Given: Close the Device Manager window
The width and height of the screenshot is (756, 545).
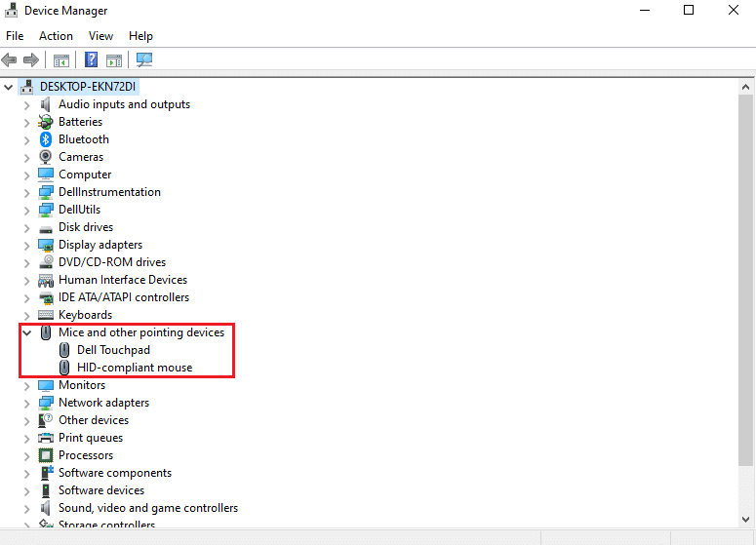Looking at the screenshot, I should pyautogui.click(x=734, y=10).
